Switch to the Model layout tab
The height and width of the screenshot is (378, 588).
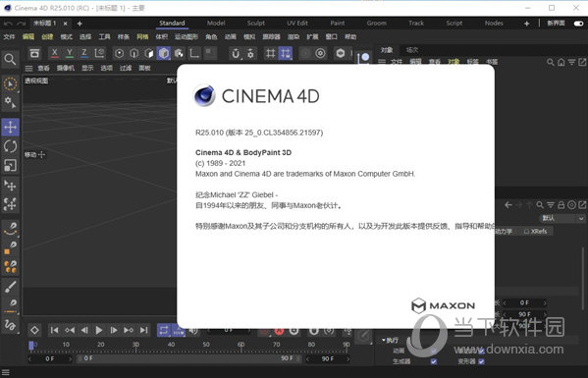pyautogui.click(x=216, y=24)
